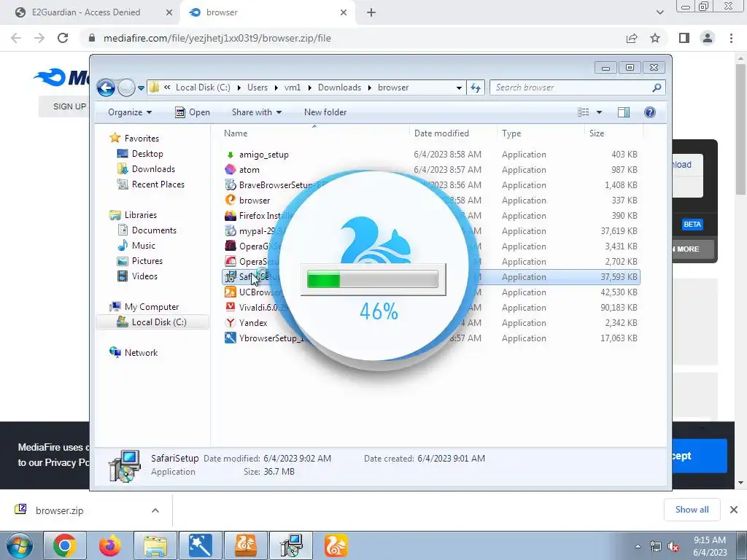Open Firefox from the taskbar

point(110,545)
